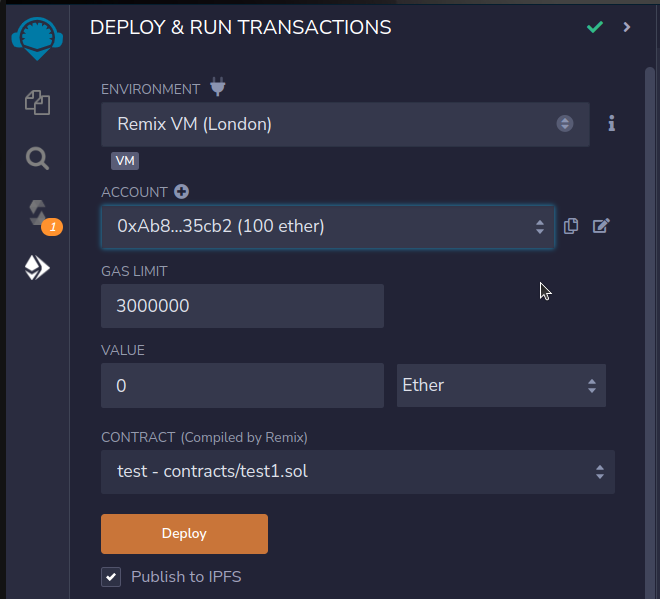Uncheck the Publish to IPFS checkbox

click(x=111, y=577)
